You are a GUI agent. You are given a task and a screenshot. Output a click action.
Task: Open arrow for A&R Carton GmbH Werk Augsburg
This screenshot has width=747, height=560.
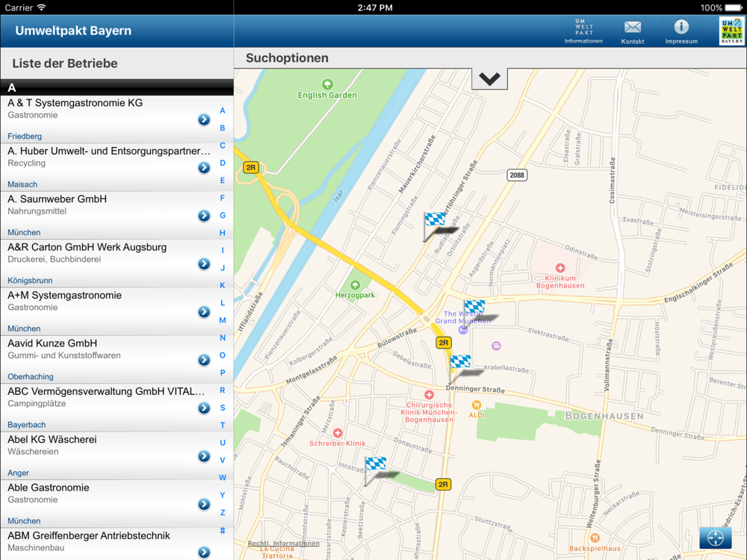pyautogui.click(x=204, y=264)
